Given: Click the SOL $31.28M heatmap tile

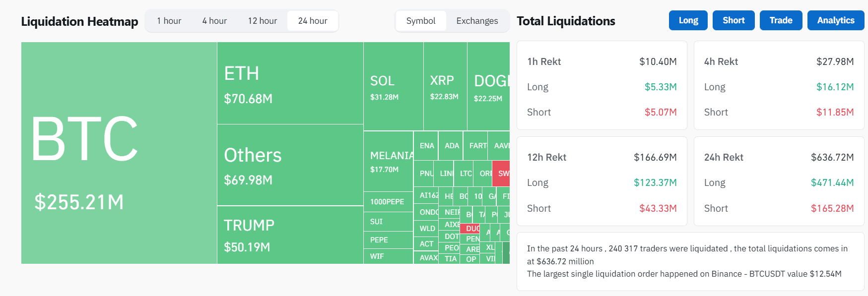Looking at the screenshot, I should point(393,86).
